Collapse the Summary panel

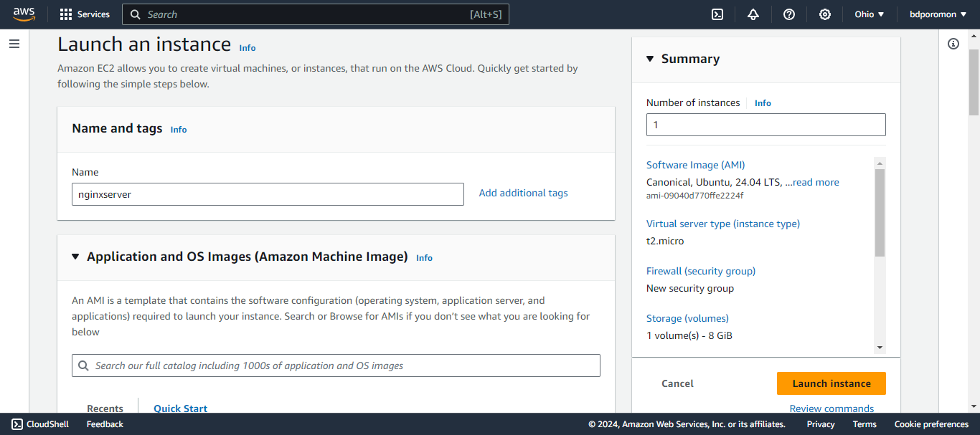coord(650,59)
